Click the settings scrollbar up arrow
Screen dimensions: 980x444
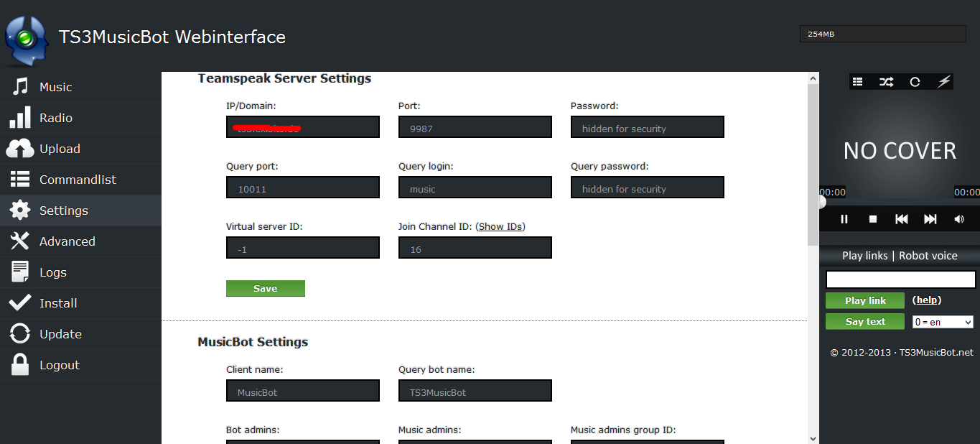(x=813, y=78)
